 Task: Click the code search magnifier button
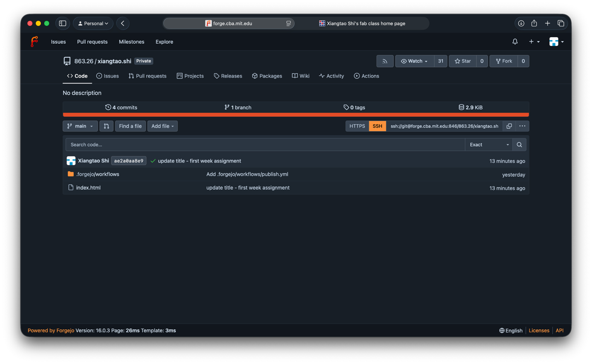pos(519,145)
